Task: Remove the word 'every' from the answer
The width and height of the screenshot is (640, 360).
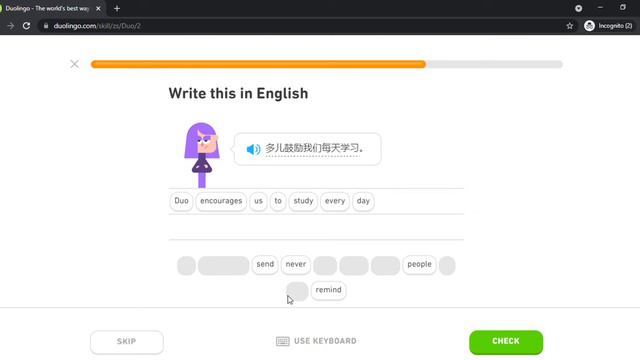Action: (335, 201)
